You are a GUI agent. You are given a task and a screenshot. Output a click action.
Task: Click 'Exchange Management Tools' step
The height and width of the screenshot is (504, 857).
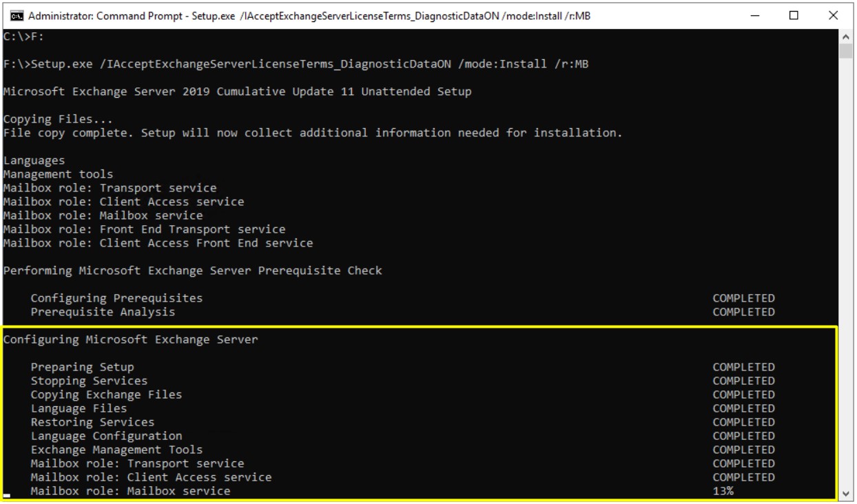[117, 450]
